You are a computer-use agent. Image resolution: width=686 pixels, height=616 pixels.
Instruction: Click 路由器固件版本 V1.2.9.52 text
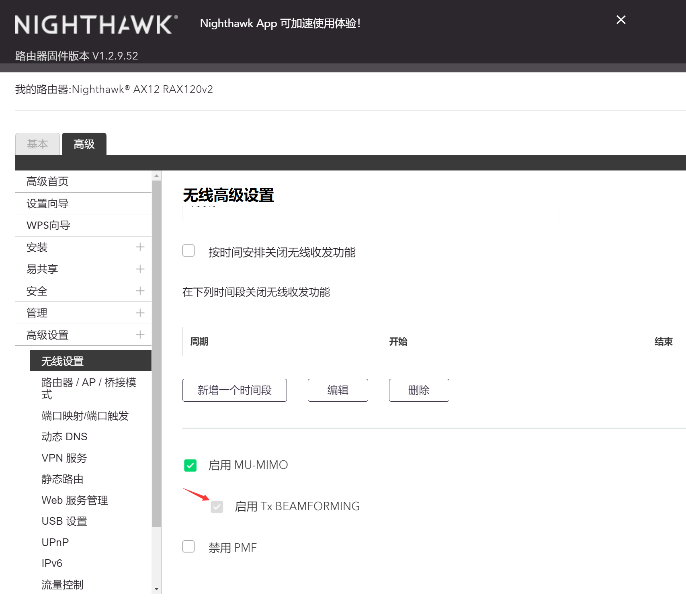[77, 56]
